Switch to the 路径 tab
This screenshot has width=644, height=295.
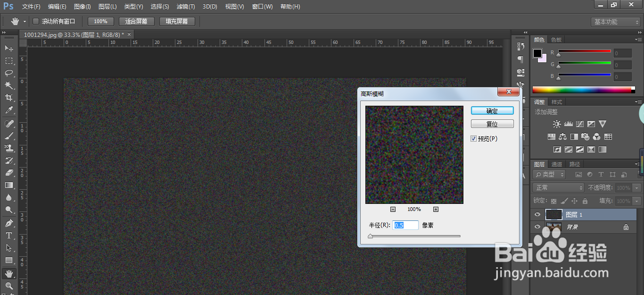click(575, 164)
